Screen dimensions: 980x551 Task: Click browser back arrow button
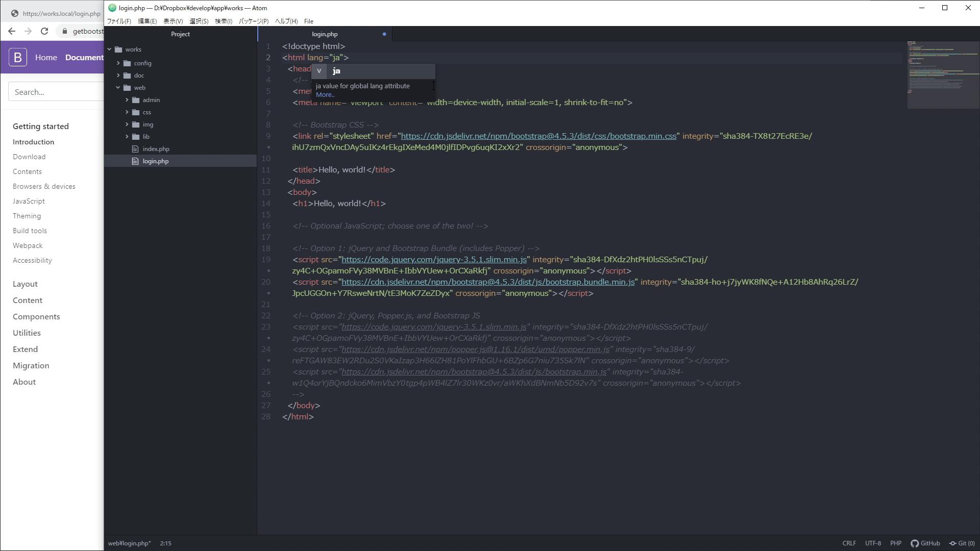pos(12,31)
